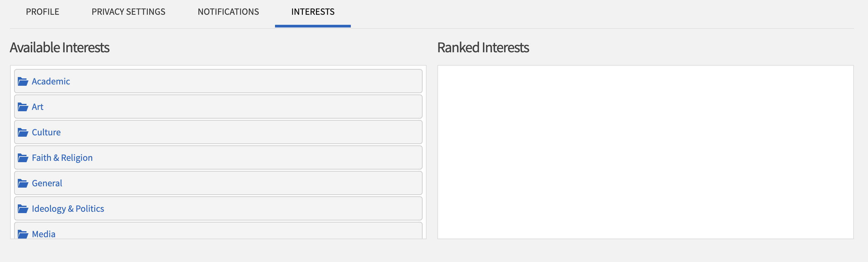
Task: Open the Privacy Settings tab
Action: click(128, 12)
